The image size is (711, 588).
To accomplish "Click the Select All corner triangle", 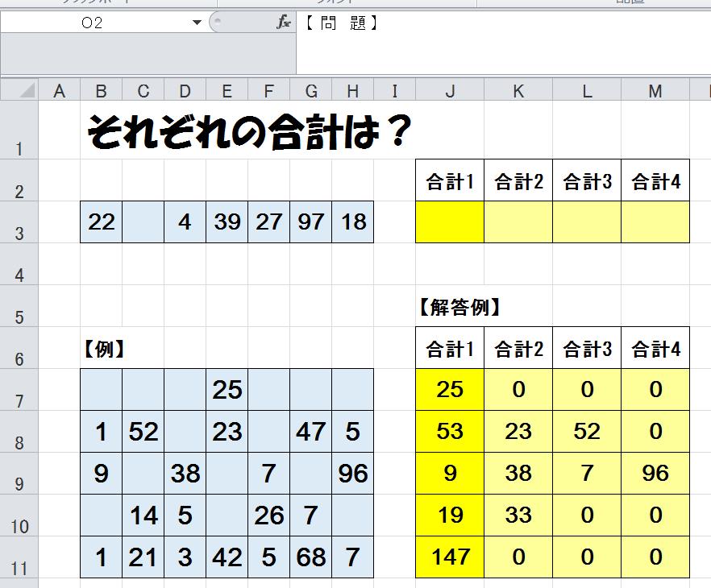I will tap(27, 90).
